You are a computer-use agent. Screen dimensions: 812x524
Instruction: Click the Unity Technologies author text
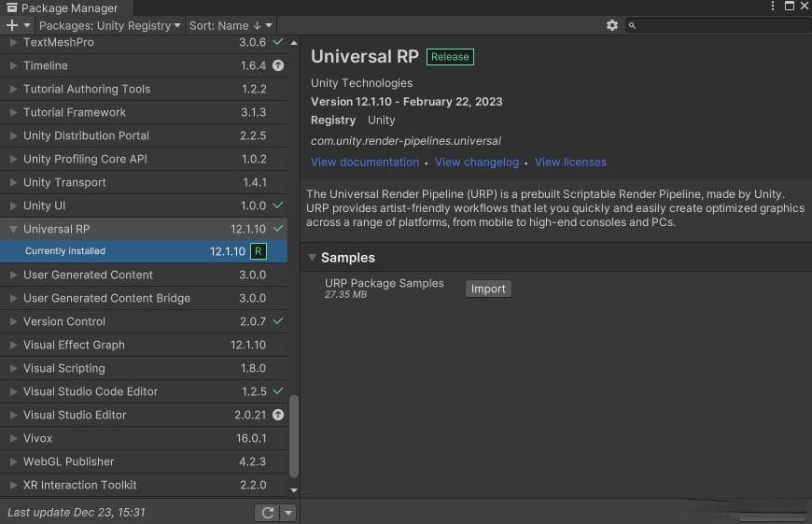361,83
